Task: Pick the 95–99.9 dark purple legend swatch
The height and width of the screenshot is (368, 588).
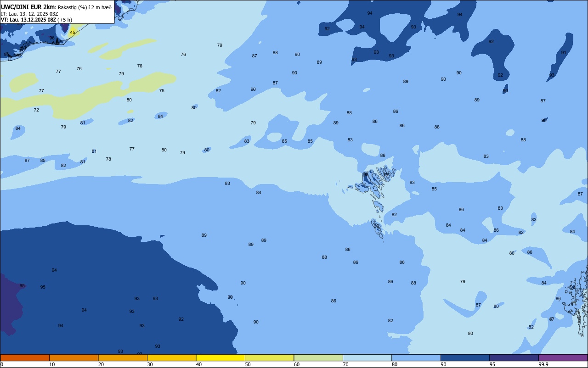Action: [514, 357]
